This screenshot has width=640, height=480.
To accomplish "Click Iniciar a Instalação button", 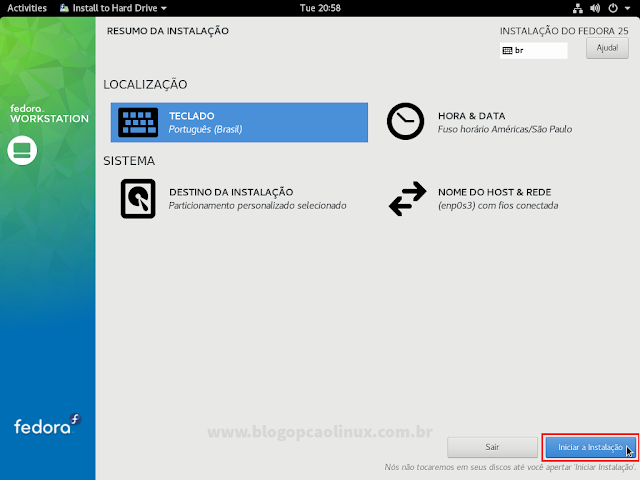I will tap(591, 447).
